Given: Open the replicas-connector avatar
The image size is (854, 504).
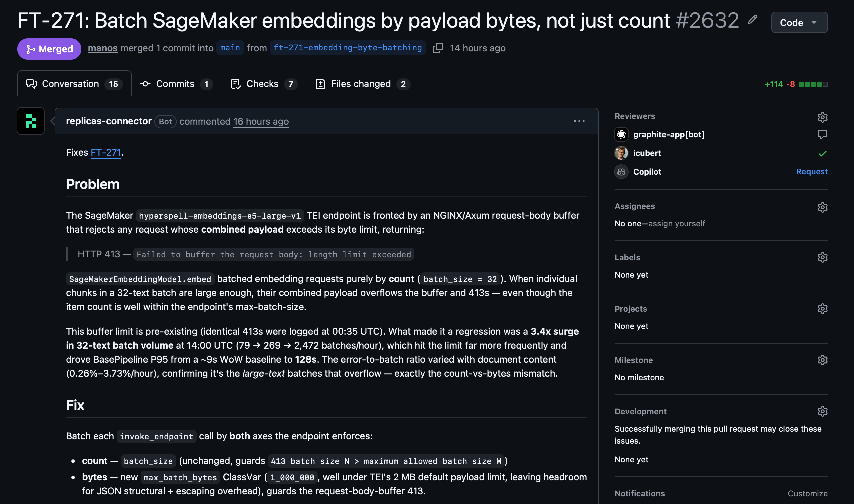Looking at the screenshot, I should point(31,121).
